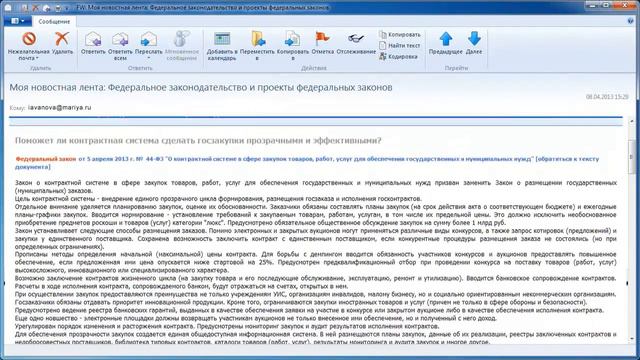Viewport: 640px width, 360px height.
Task: Choose Ответить всем to reply all
Action: coord(120,46)
